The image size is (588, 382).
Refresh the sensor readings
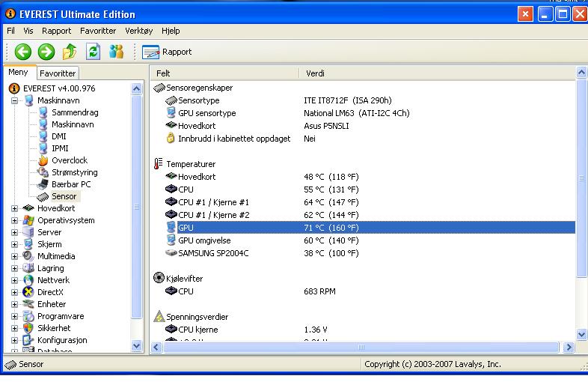(93, 52)
